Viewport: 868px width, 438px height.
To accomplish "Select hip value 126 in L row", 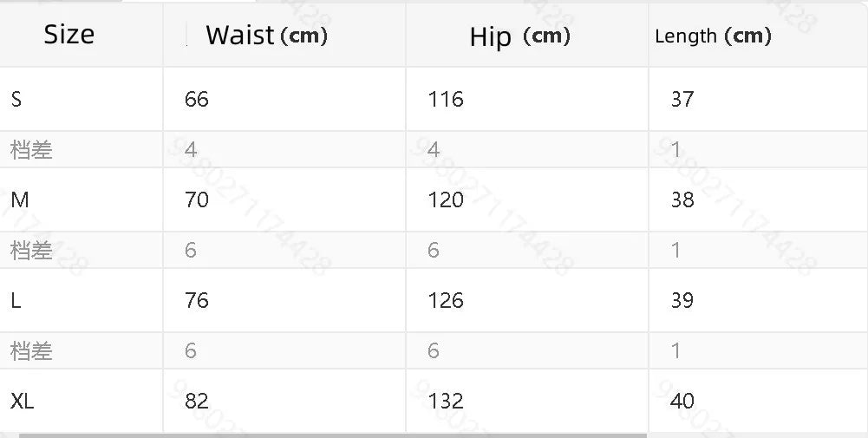I will pos(446,300).
